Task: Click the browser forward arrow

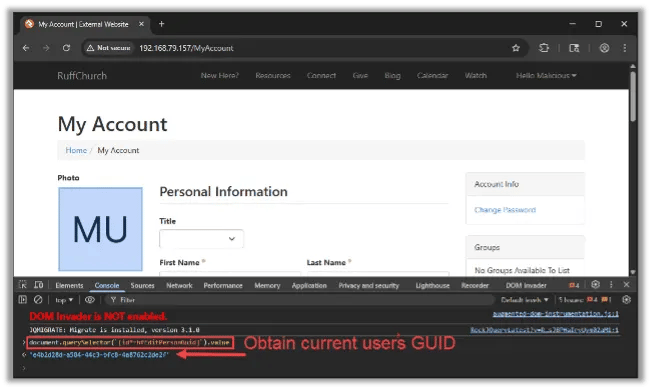Action: point(46,48)
